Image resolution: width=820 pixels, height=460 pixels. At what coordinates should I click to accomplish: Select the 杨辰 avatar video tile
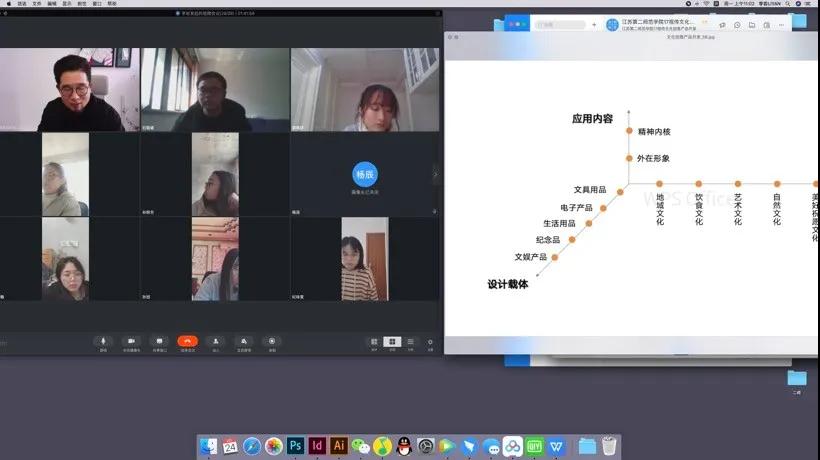[x=365, y=173]
